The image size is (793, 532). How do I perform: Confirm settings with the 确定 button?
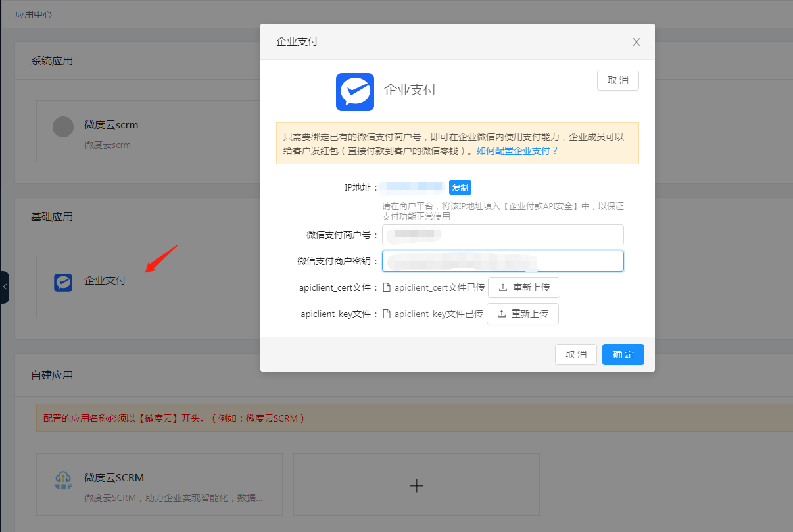pos(623,354)
